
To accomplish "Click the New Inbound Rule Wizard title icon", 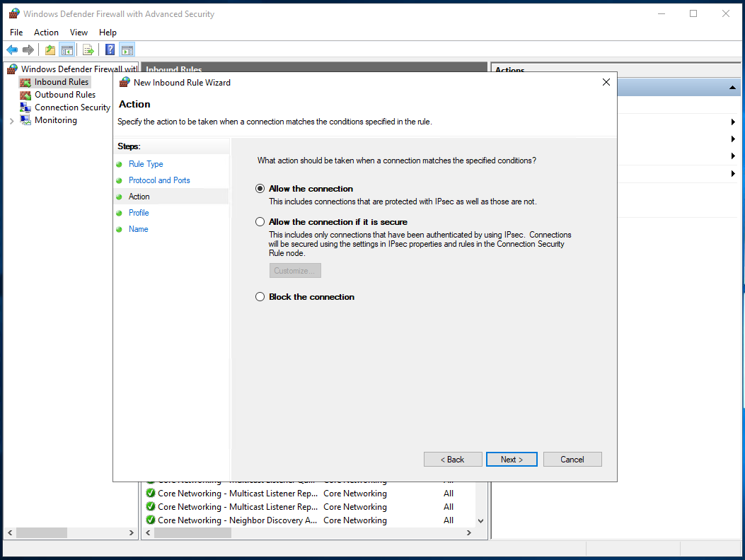I will 125,82.
